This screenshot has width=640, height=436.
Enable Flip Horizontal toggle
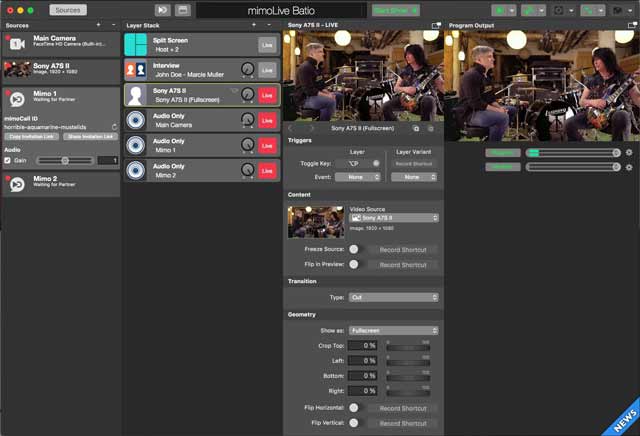pyautogui.click(x=354, y=407)
